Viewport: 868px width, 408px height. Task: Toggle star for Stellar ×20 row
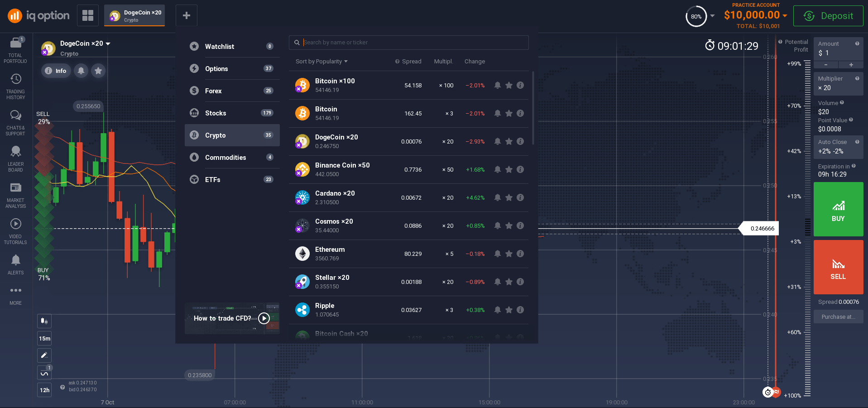pyautogui.click(x=509, y=282)
